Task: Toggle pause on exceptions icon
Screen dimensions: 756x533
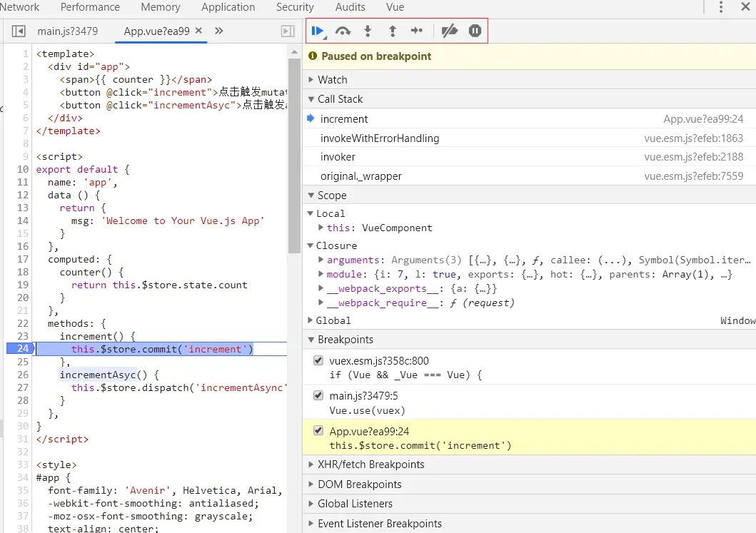Action: pos(475,31)
